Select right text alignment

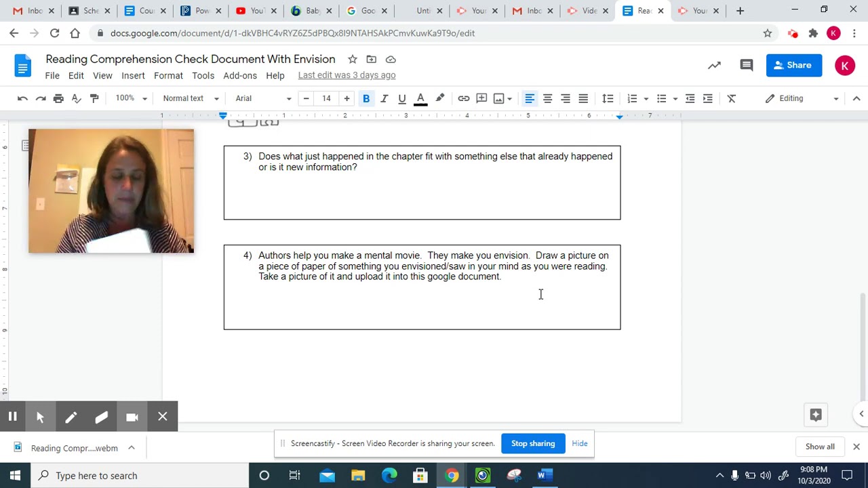click(565, 98)
